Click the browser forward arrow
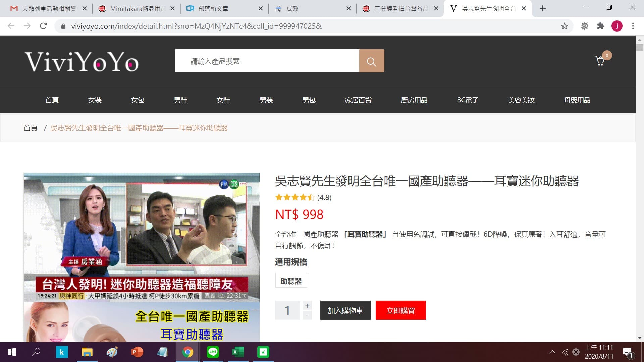Viewport: 644px width, 362px height. point(27,26)
